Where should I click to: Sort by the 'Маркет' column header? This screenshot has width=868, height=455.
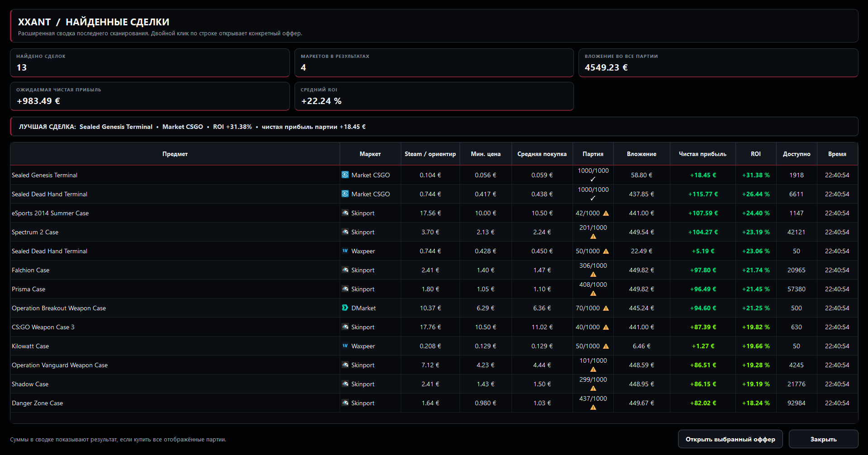pyautogui.click(x=370, y=154)
